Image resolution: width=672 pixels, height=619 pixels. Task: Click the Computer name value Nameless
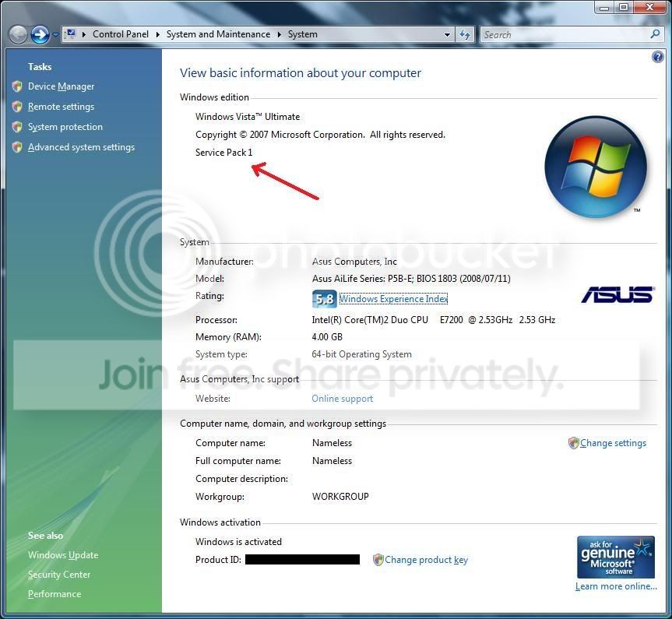point(332,443)
